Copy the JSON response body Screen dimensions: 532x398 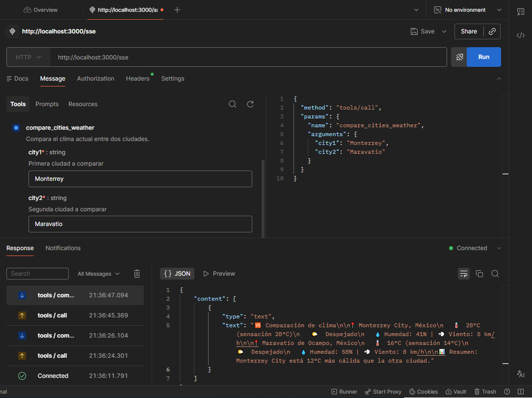(x=479, y=274)
